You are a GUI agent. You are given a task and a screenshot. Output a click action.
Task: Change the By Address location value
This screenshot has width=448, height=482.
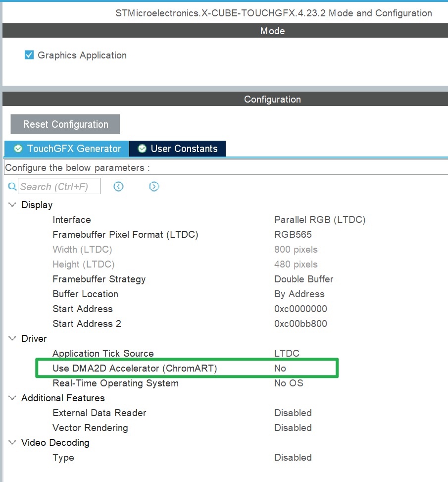[299, 294]
